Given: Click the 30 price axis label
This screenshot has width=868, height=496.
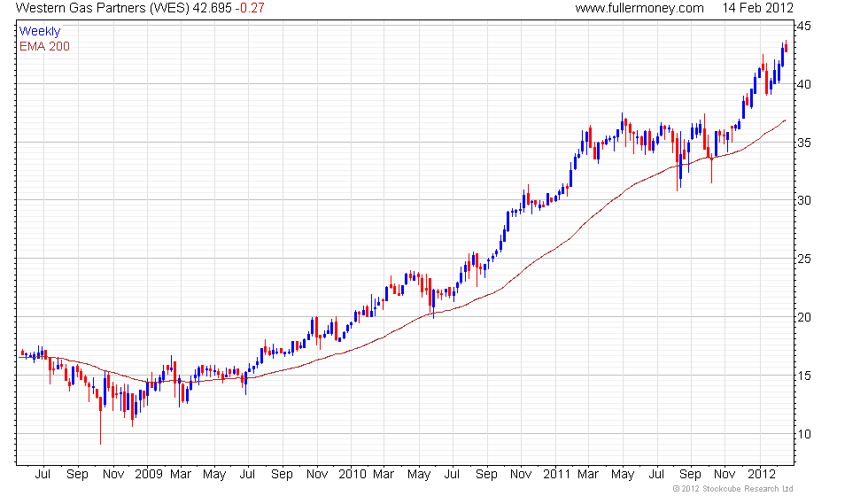Looking at the screenshot, I should click(804, 200).
